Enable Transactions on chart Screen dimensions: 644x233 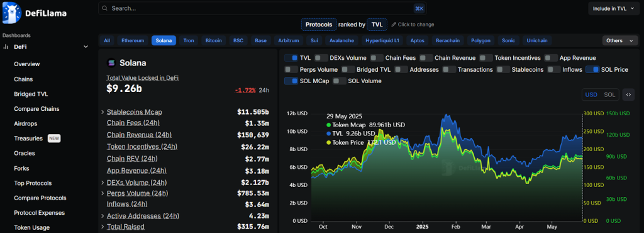450,69
